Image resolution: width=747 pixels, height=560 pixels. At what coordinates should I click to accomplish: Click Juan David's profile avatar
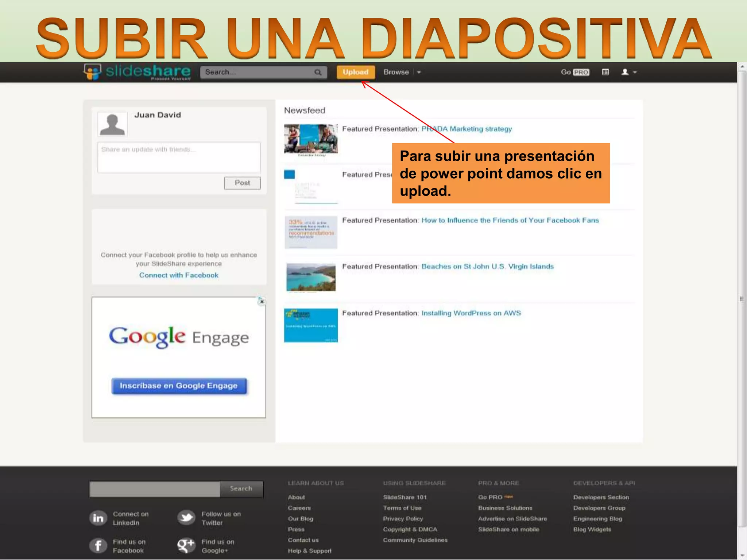[112, 124]
